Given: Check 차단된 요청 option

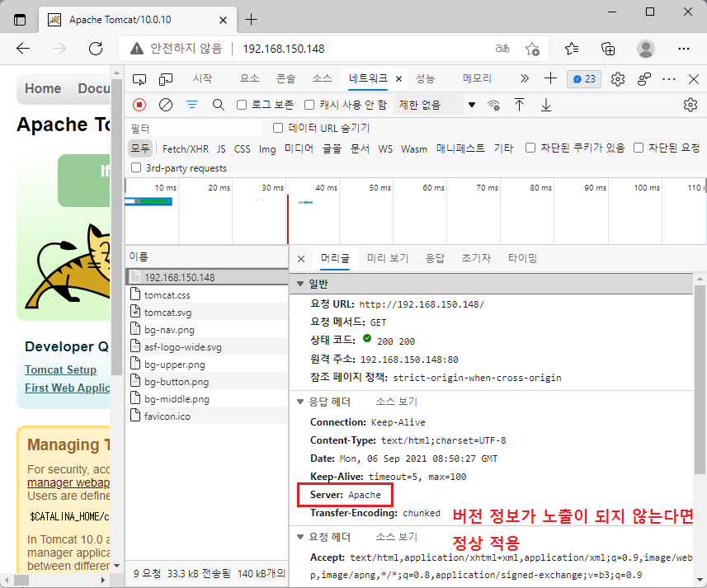Looking at the screenshot, I should coord(639,148).
